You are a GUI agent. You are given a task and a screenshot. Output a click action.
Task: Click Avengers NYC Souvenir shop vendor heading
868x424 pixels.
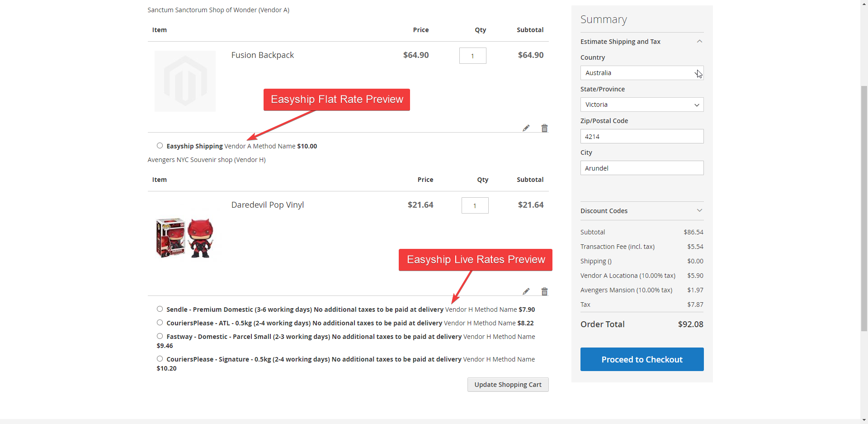coord(207,160)
